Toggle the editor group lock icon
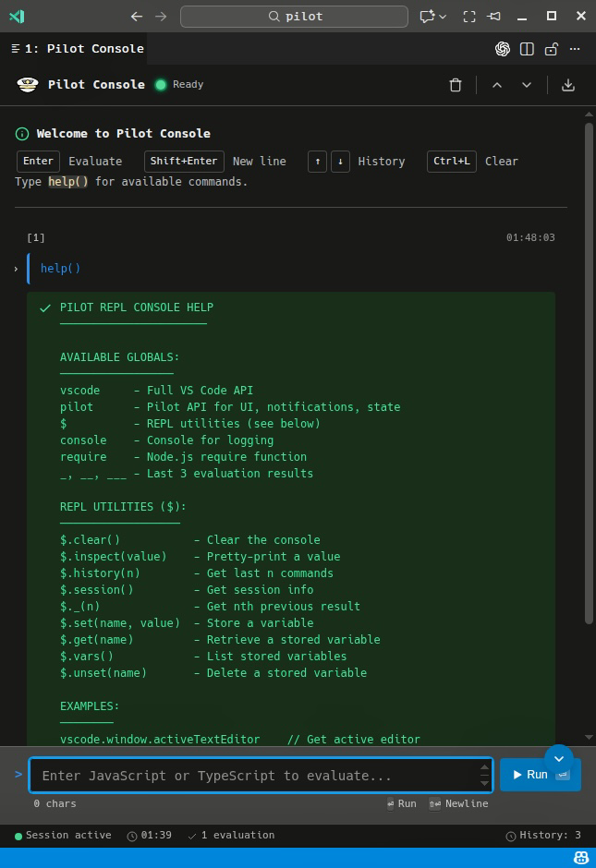Image resolution: width=596 pixels, height=868 pixels. coord(551,49)
